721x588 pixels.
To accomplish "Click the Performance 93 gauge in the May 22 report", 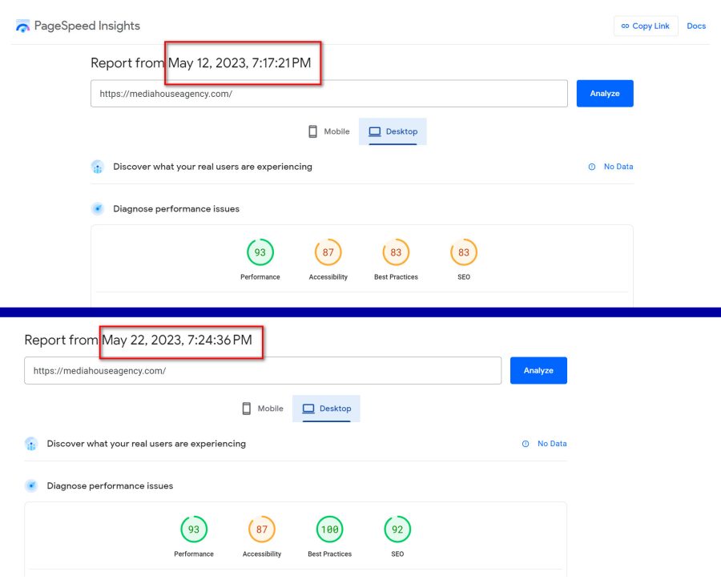I will pos(194,530).
